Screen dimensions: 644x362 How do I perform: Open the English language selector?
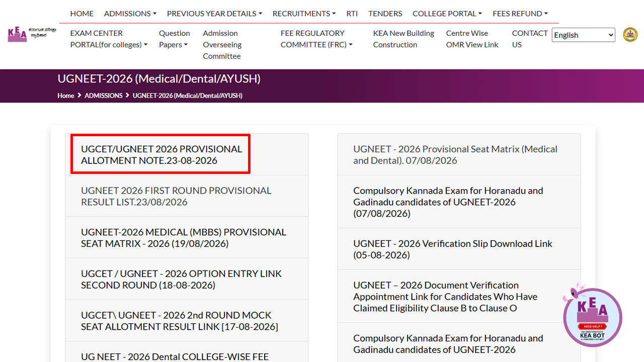coord(584,35)
